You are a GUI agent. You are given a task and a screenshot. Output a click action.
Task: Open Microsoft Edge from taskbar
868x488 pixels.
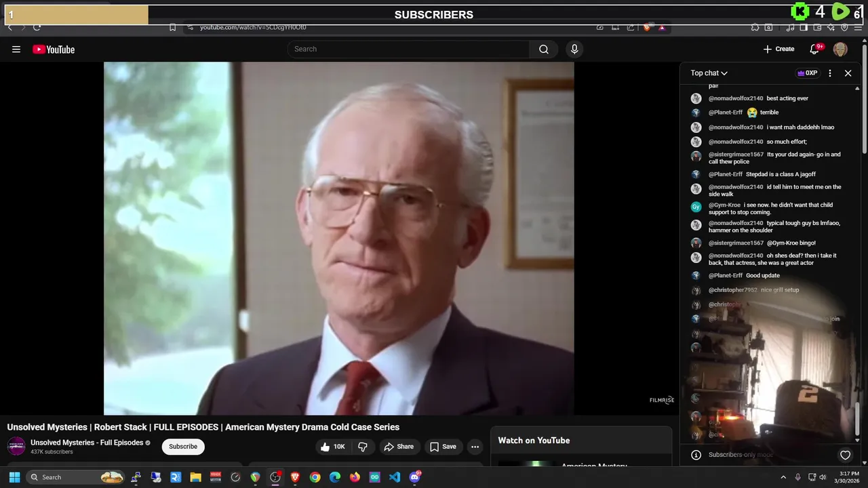click(x=335, y=477)
